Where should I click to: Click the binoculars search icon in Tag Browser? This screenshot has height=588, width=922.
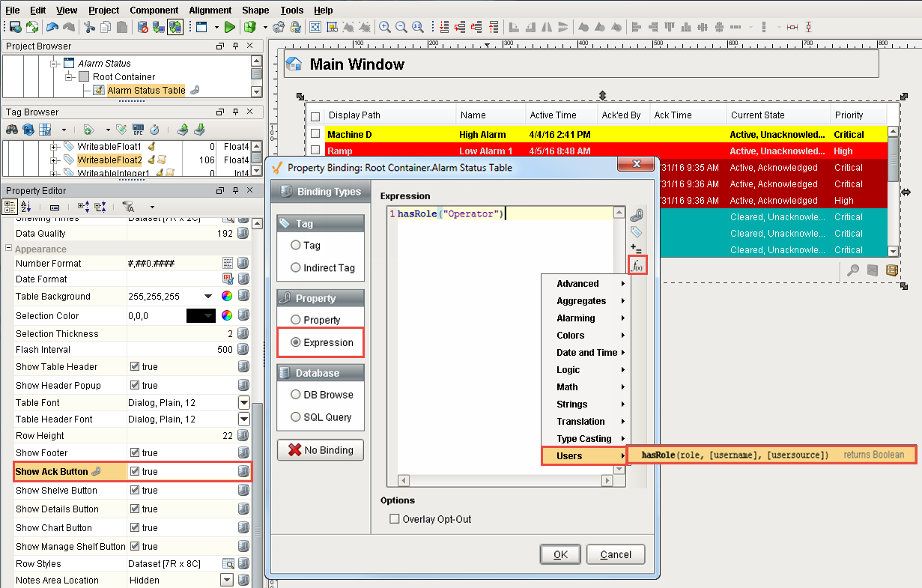(12, 129)
